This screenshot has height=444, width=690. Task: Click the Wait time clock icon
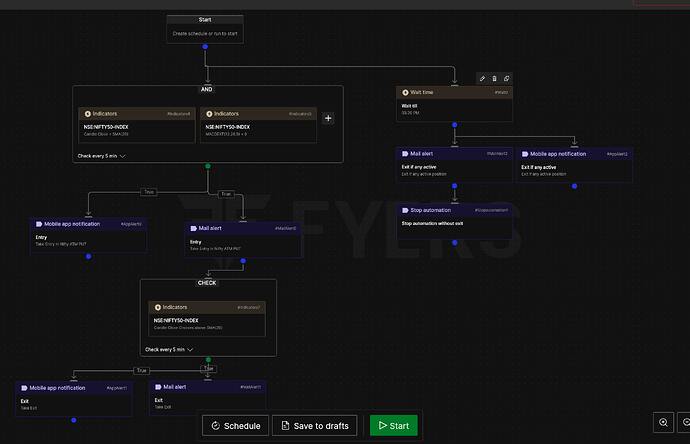click(405, 92)
